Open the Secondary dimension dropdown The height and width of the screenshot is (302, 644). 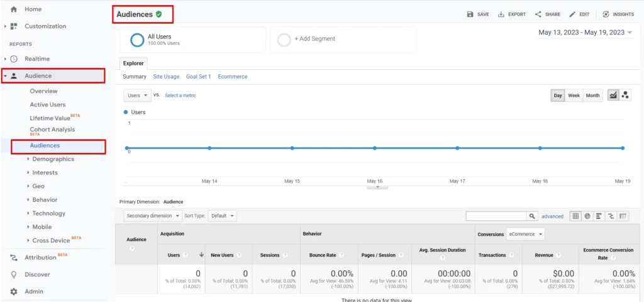[153, 216]
